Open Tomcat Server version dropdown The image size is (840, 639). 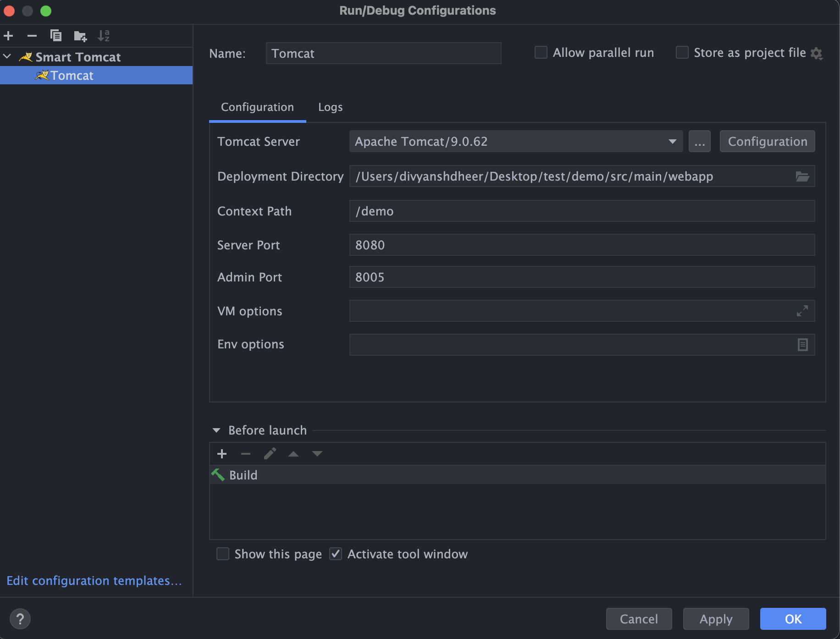click(516, 142)
